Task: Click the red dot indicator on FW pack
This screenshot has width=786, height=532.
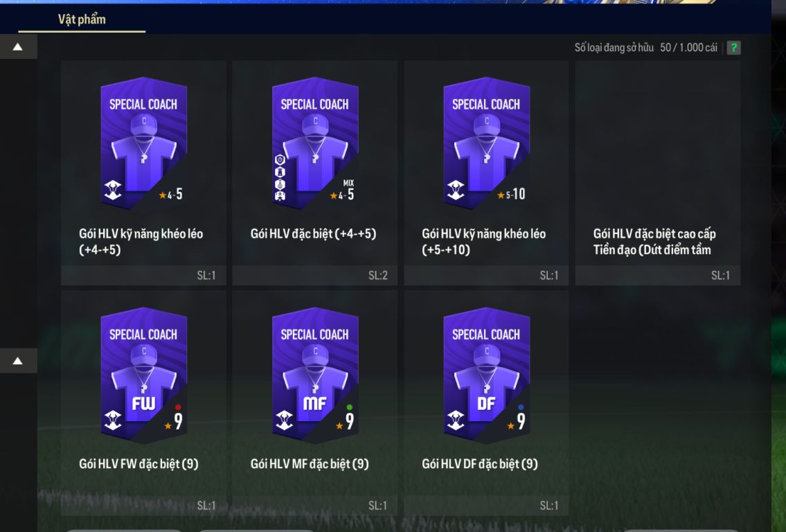Action: click(x=178, y=407)
